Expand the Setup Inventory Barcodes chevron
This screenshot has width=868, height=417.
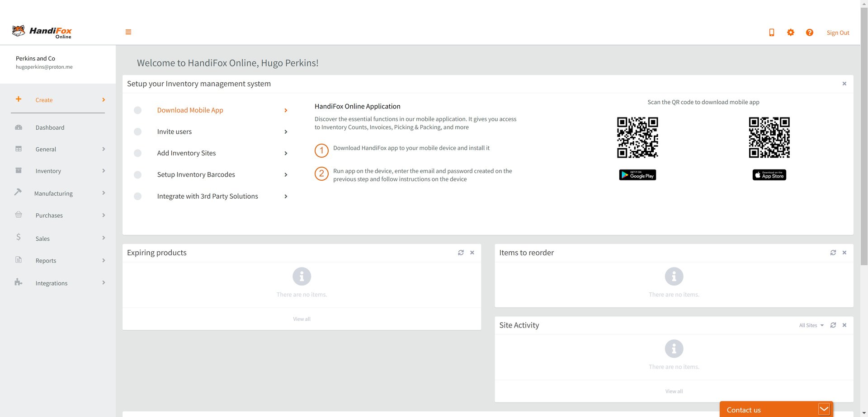pyautogui.click(x=286, y=175)
